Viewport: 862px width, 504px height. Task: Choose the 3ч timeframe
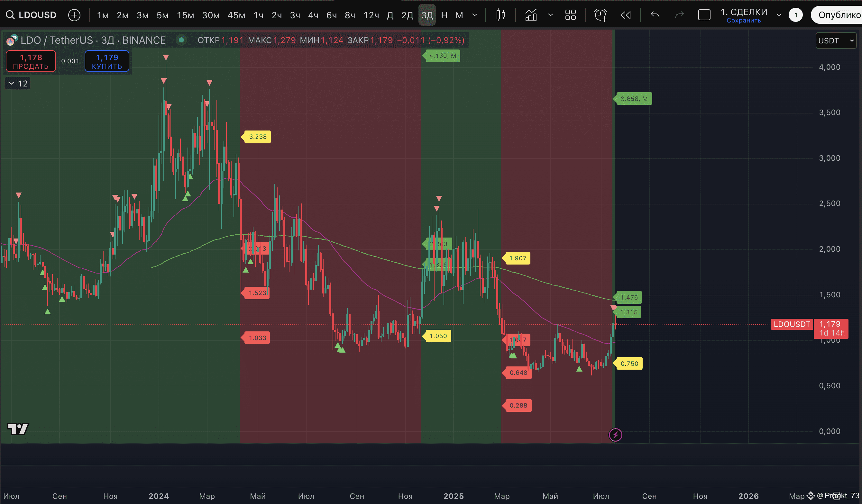click(295, 15)
